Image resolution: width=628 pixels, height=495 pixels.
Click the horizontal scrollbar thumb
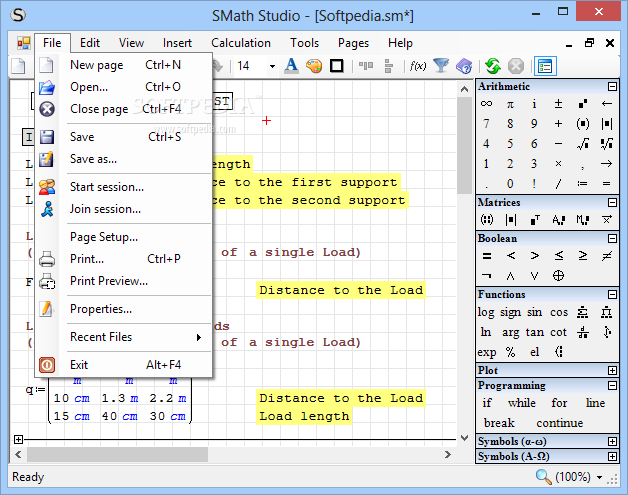click(x=117, y=455)
